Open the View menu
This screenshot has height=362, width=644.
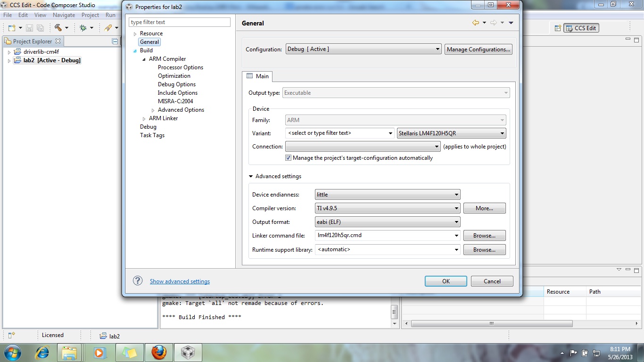coord(40,15)
